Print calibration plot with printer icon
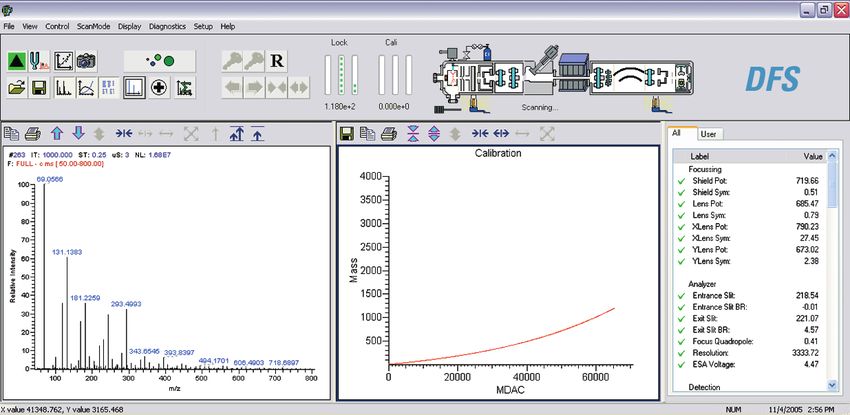 click(x=389, y=133)
